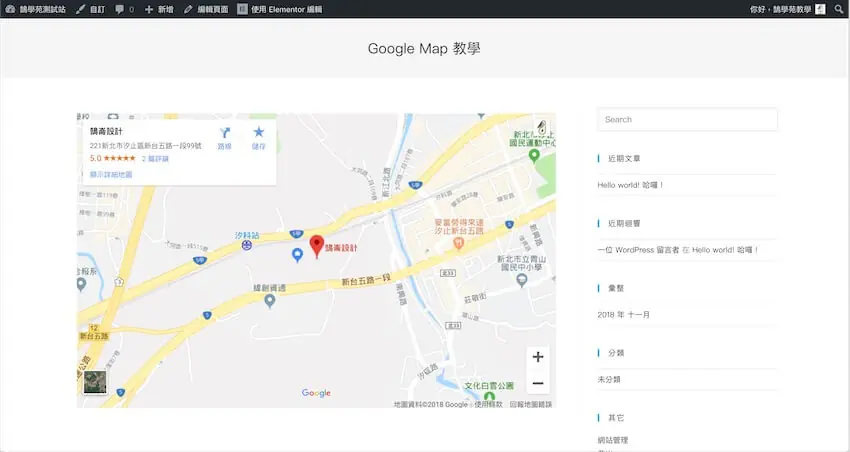850x452 pixels.
Task: Click the red location pin marker
Action: (x=317, y=247)
